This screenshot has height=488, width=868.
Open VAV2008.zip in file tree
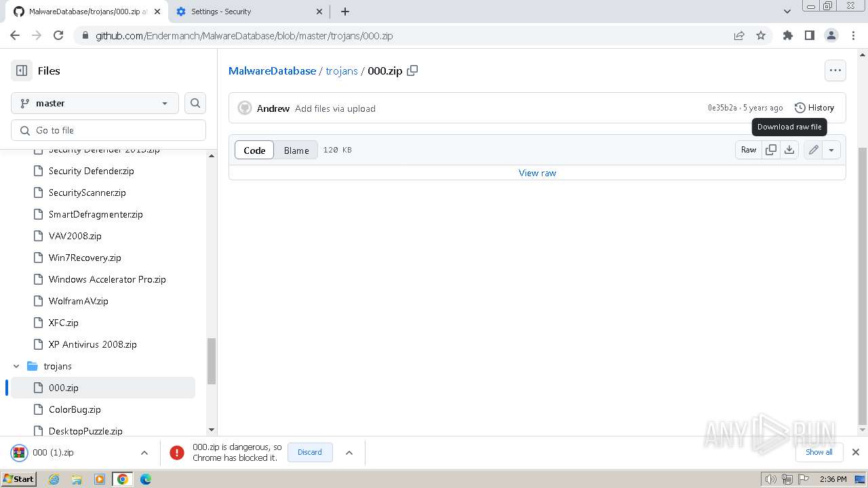pyautogui.click(x=75, y=236)
